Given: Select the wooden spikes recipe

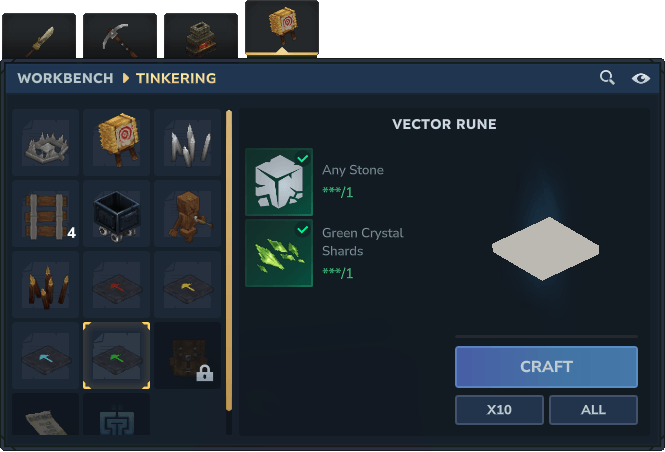Looking at the screenshot, I should [45, 285].
